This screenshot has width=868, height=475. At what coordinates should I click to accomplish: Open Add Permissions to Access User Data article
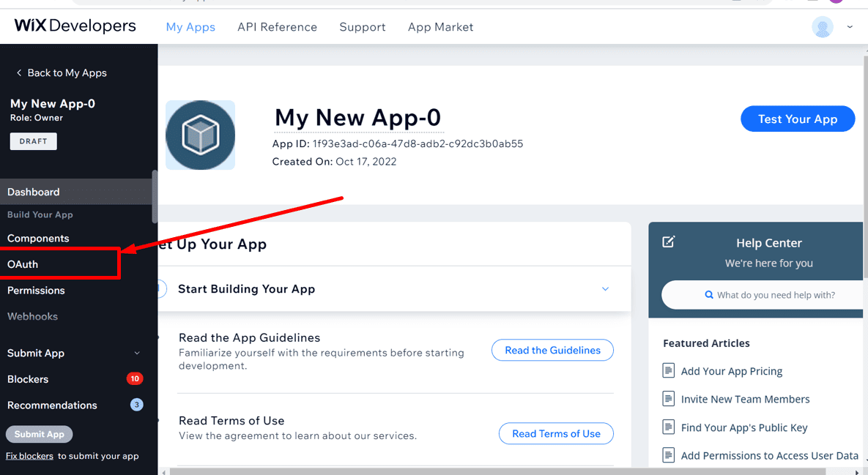[x=769, y=456]
